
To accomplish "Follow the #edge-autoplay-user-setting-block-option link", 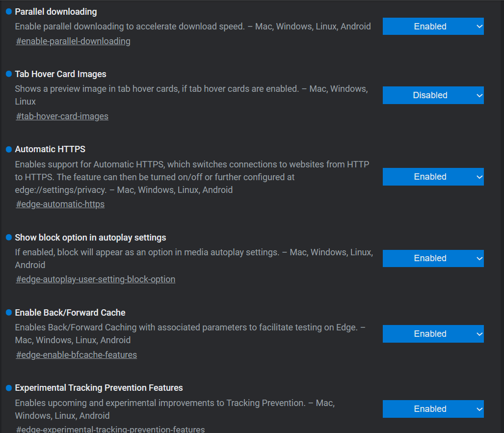I will 96,279.
